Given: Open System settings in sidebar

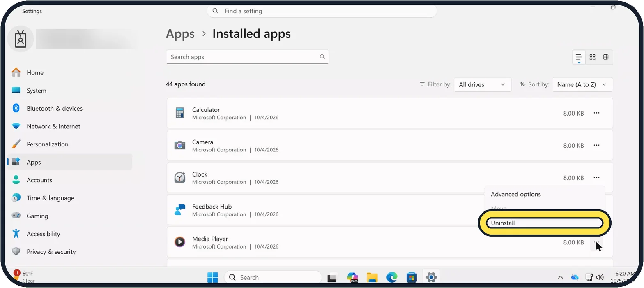Looking at the screenshot, I should tap(70, 91).
